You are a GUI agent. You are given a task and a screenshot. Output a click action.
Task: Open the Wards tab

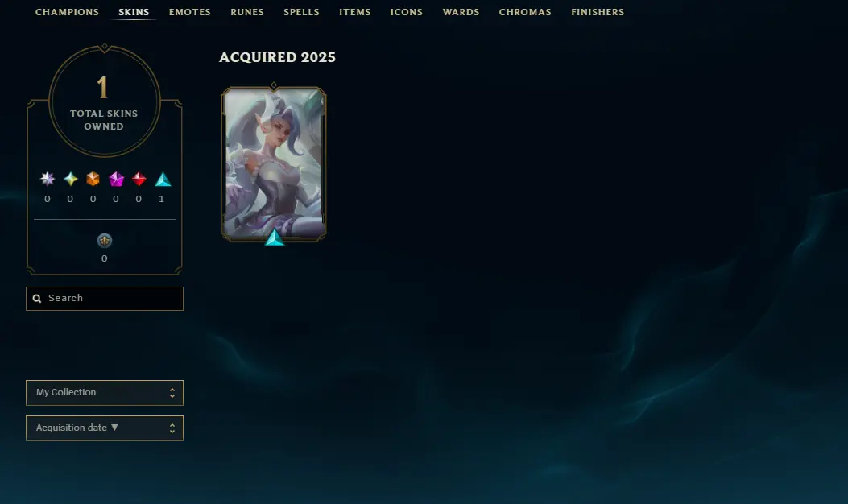tap(461, 12)
